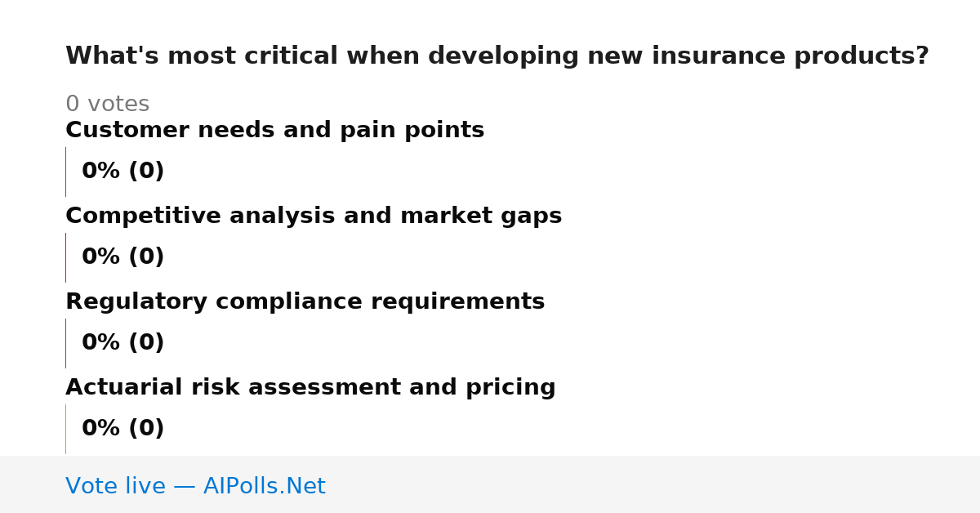The image size is (980, 513).
Task: Choose the Regulatory compliance requirements option
Action: 305,302
